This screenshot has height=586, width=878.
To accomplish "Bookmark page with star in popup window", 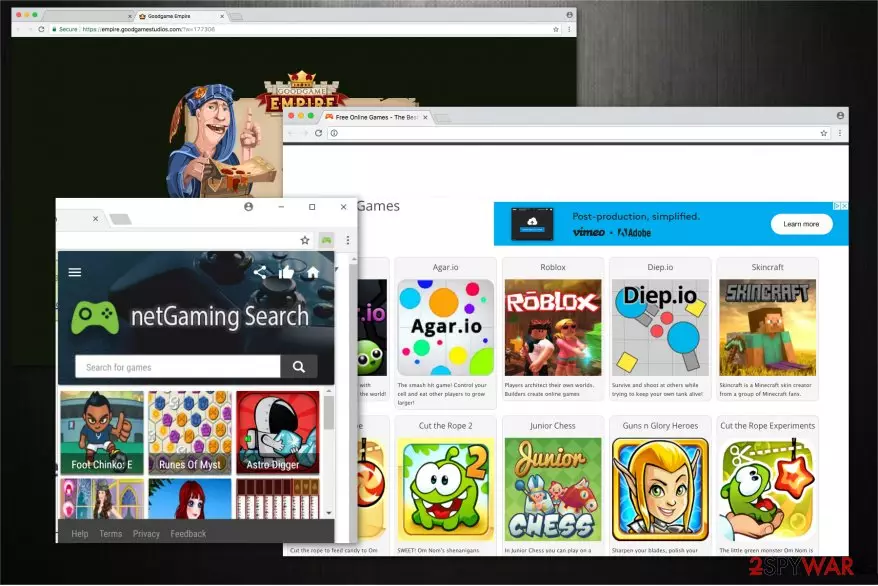I will [305, 240].
